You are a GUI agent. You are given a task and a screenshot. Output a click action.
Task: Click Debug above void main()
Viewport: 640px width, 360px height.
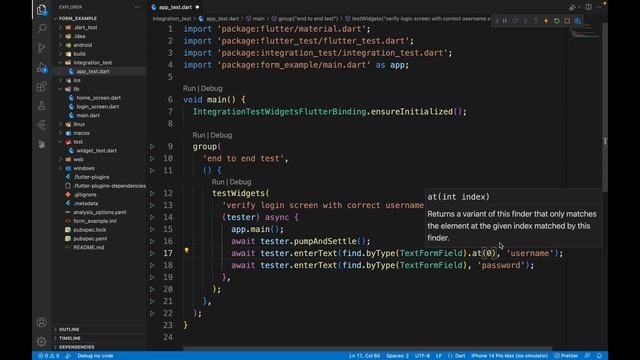[211, 88]
